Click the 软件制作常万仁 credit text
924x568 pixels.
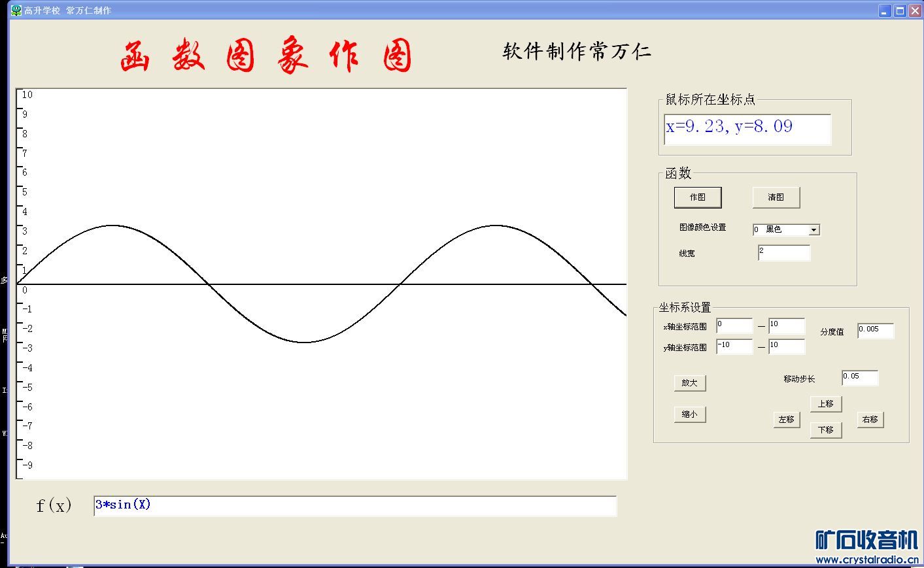click(x=577, y=52)
